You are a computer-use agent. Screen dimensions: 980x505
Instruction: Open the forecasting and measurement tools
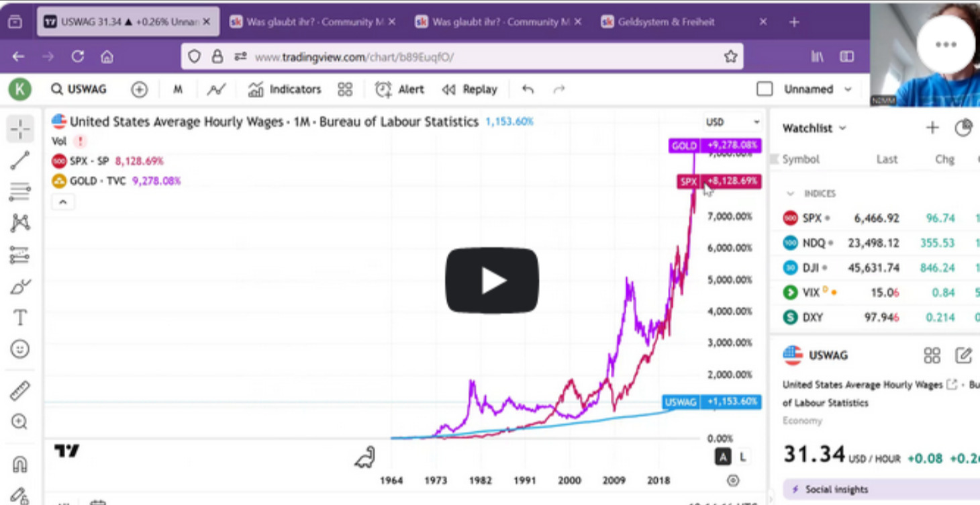(x=20, y=255)
